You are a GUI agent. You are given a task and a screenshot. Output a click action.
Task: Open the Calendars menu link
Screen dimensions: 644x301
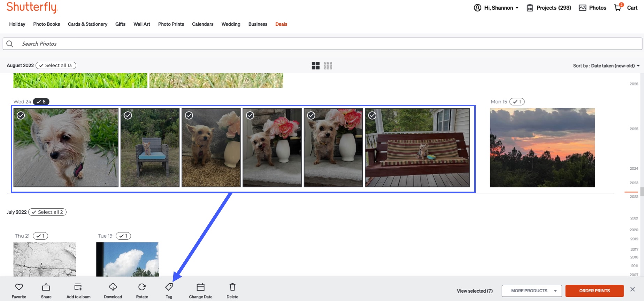[202, 24]
